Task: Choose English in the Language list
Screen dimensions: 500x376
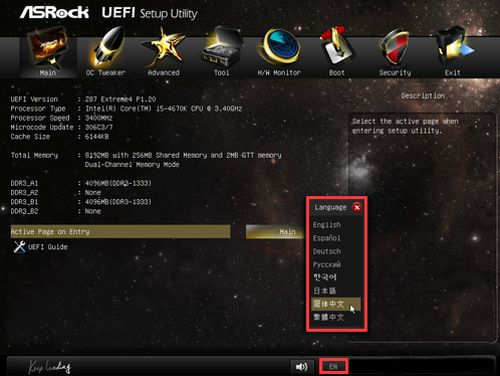Action: 327,225
